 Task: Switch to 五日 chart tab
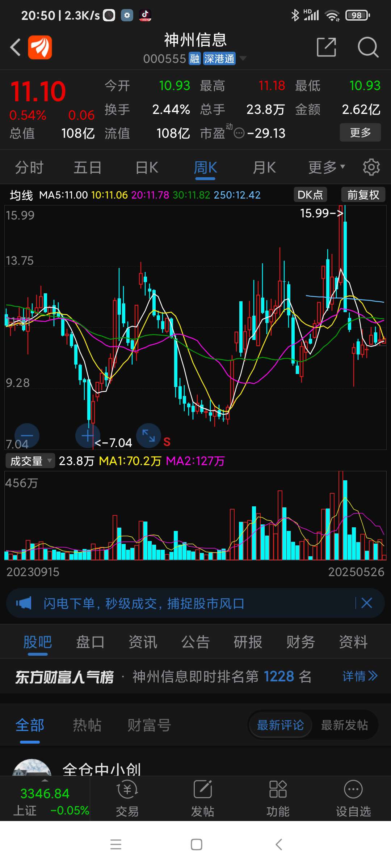[88, 167]
